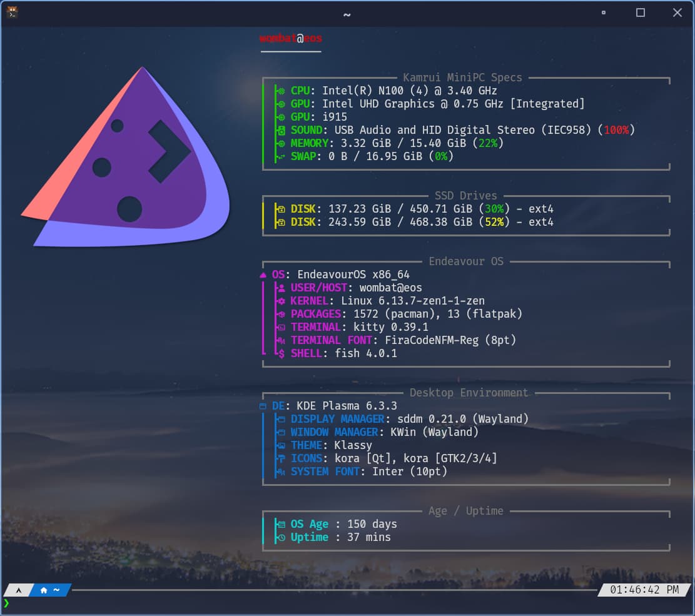
Task: Click the kitty terminal icon in title bar
Action: click(x=12, y=12)
